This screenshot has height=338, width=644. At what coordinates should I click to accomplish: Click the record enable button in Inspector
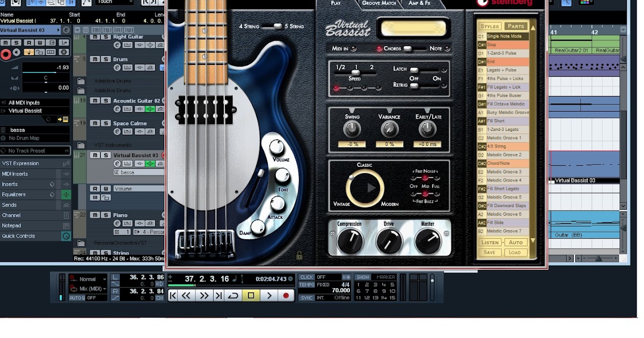click(6, 54)
